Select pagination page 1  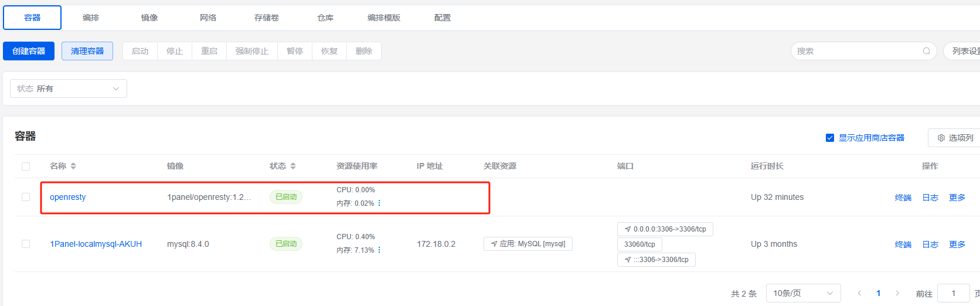(879, 293)
